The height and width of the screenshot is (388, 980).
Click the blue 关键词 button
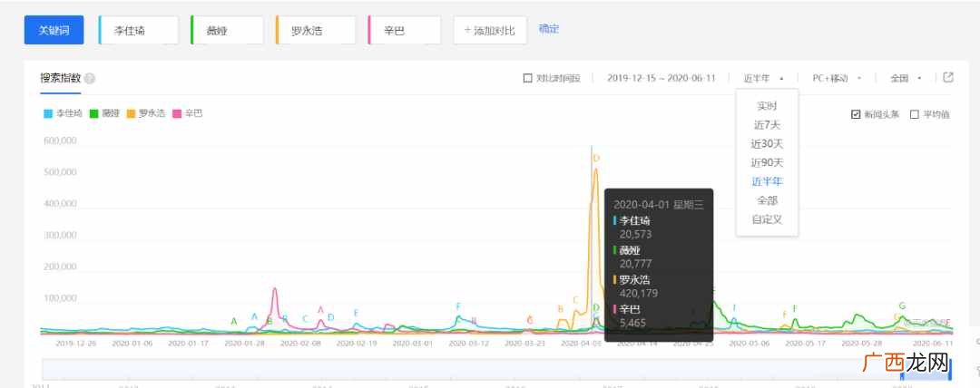(x=54, y=30)
